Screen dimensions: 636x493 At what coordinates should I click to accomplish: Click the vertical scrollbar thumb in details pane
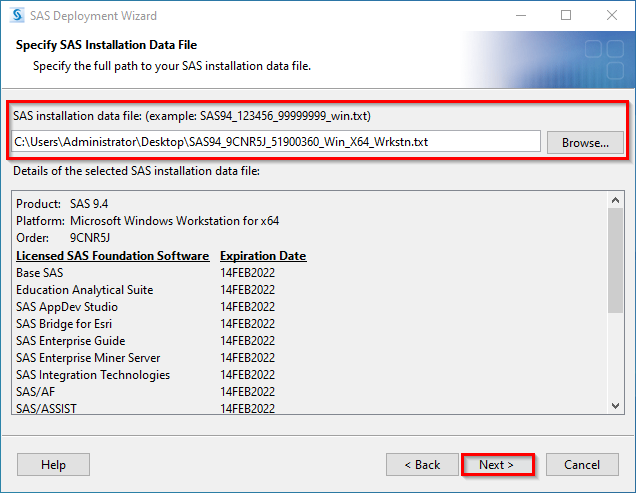[x=615, y=260]
